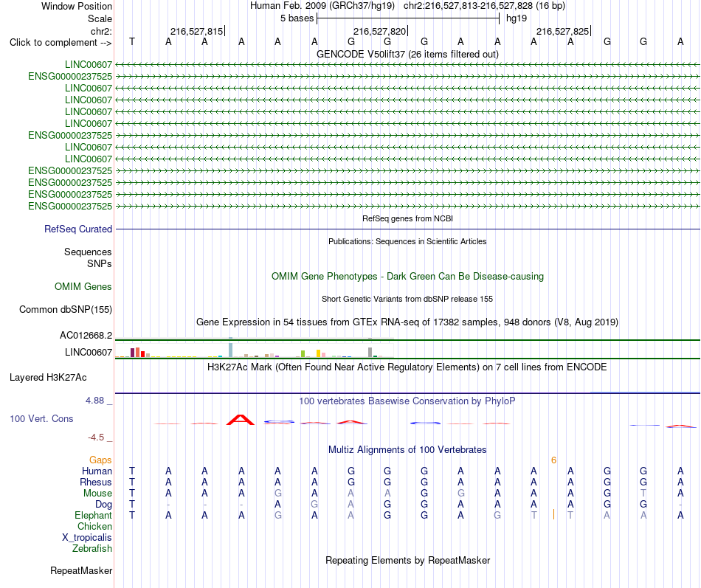This screenshot has height=588, width=701.
Task: Open Publications: Sequences in Scientific Articles title
Action: coord(407,241)
